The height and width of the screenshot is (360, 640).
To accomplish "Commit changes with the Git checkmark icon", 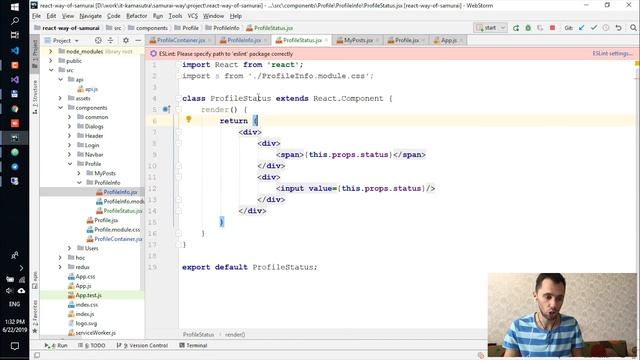I will point(594,28).
